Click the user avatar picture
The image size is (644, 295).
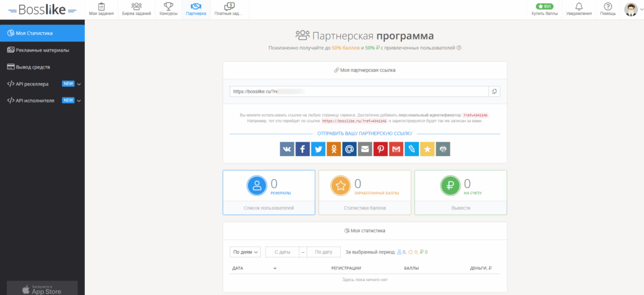click(631, 9)
